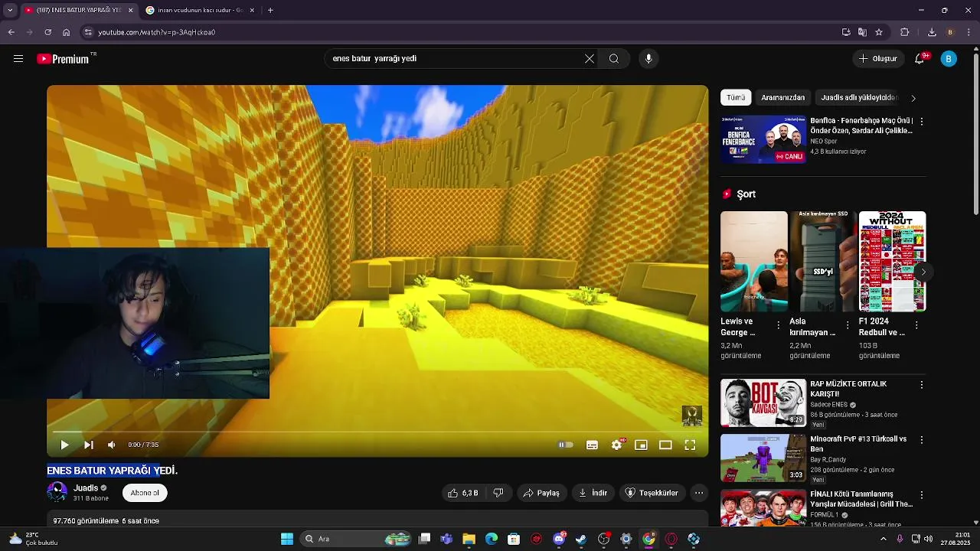Viewport: 980px width, 551px height.
Task: Like the video with 6,3 B
Action: (464, 493)
